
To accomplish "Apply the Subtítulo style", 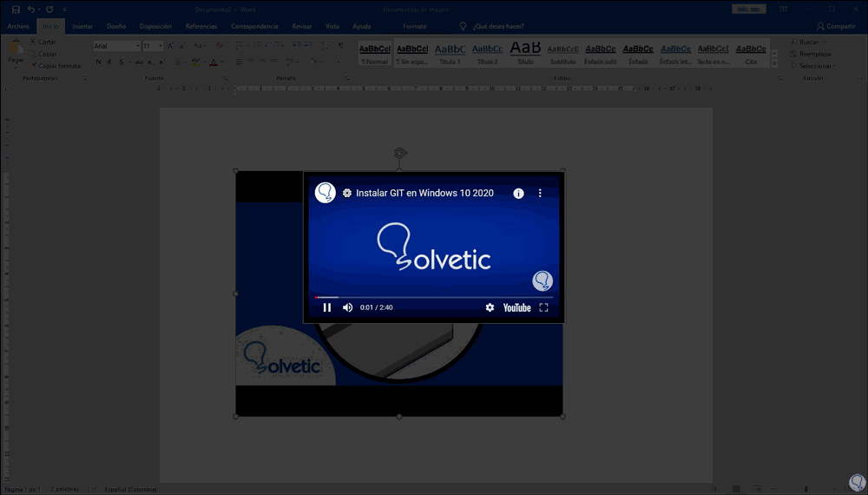I will pos(563,54).
